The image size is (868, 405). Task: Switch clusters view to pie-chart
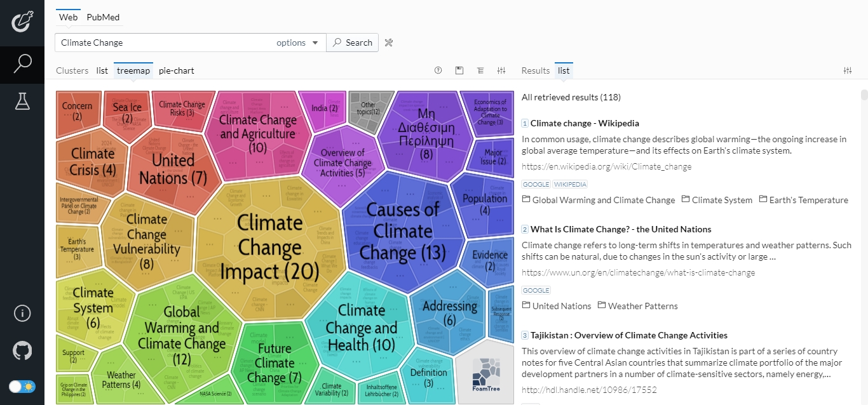pyautogui.click(x=177, y=70)
